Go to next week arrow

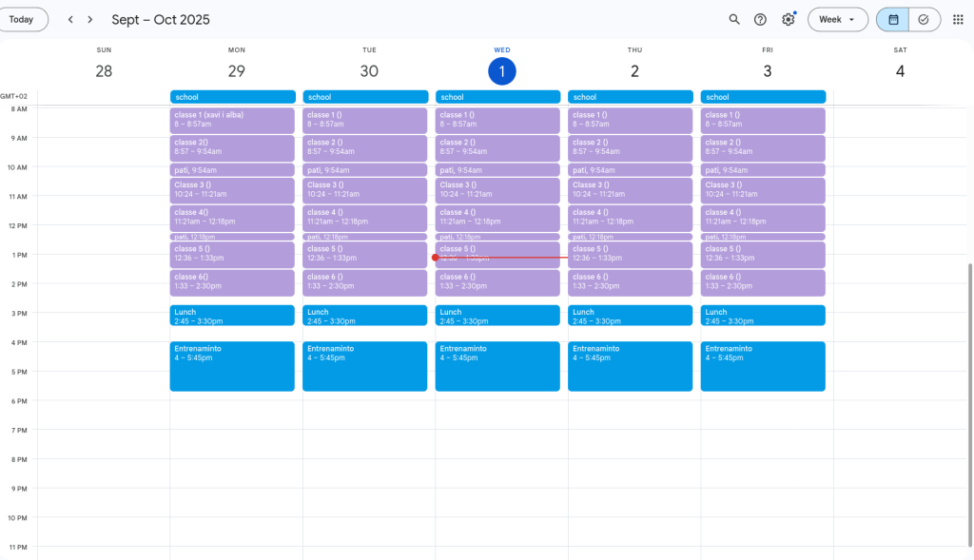90,19
